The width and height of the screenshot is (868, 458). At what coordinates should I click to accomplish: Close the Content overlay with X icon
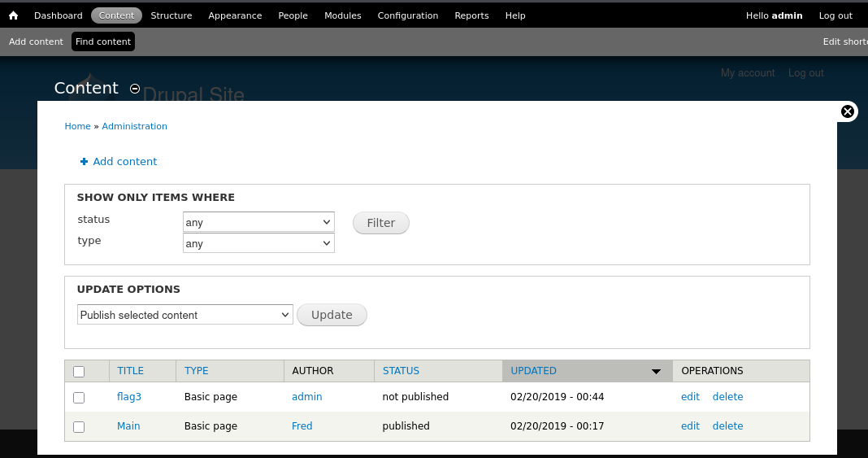847,111
